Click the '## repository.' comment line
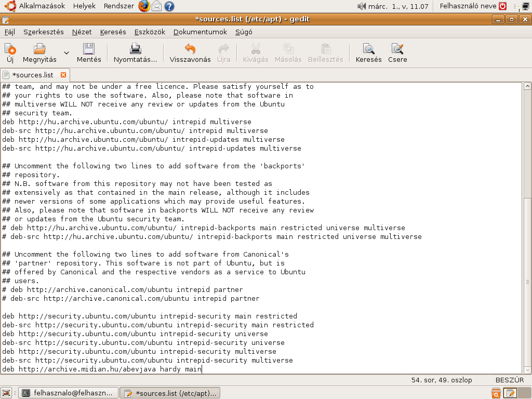This screenshot has width=532, height=399. 31,175
